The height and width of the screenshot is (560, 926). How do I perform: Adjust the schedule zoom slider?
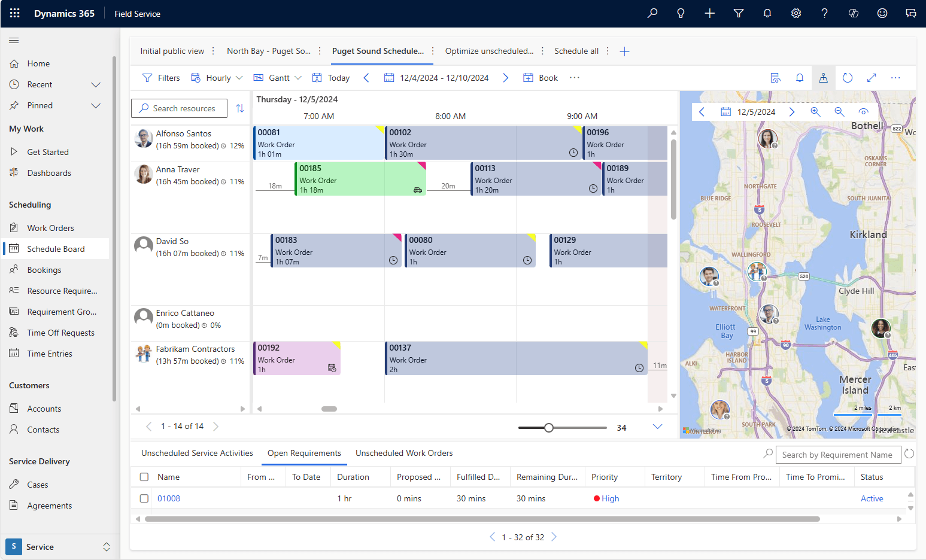(549, 428)
